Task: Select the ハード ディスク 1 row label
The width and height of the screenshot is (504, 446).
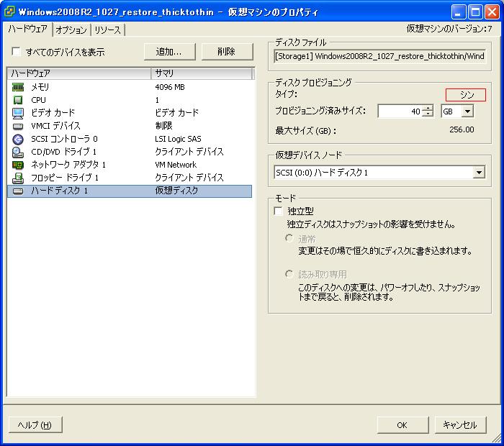Action: 60,191
